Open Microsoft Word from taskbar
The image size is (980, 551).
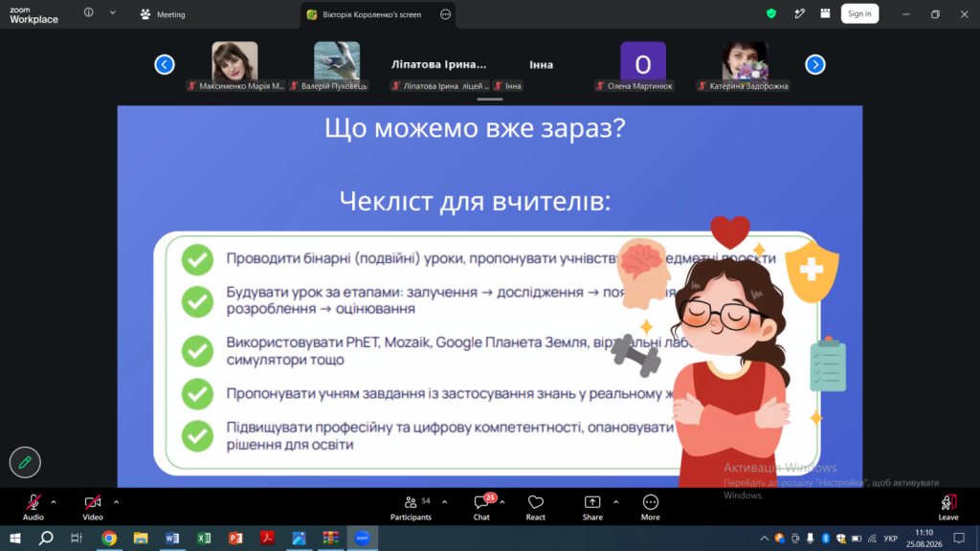pos(172,538)
